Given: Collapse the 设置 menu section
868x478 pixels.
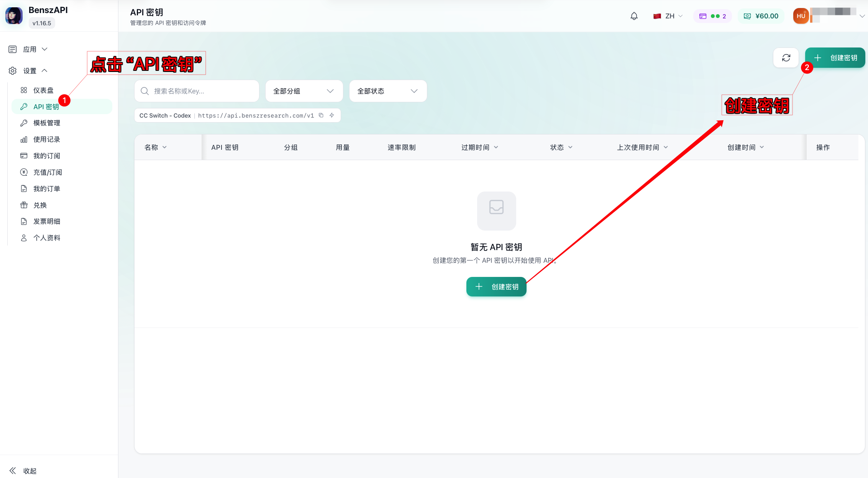Looking at the screenshot, I should [29, 71].
